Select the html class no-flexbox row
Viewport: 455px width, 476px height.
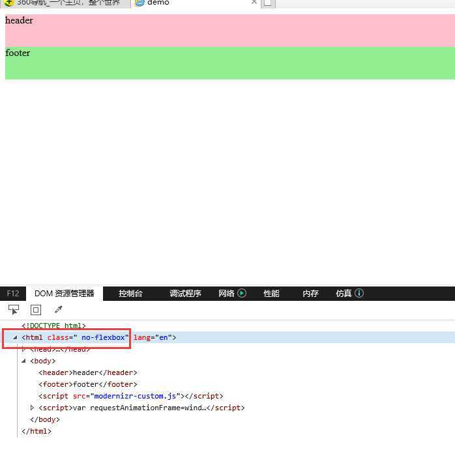(x=227, y=337)
